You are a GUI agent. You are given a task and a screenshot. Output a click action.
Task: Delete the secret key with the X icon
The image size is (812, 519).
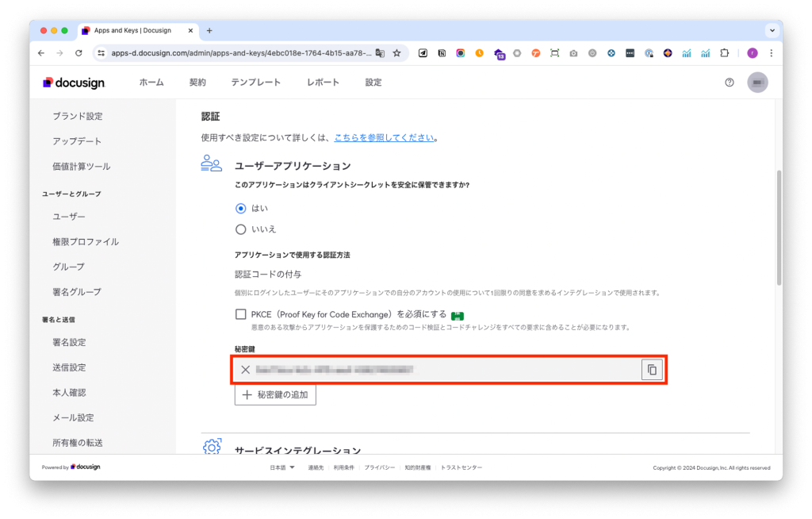point(246,370)
